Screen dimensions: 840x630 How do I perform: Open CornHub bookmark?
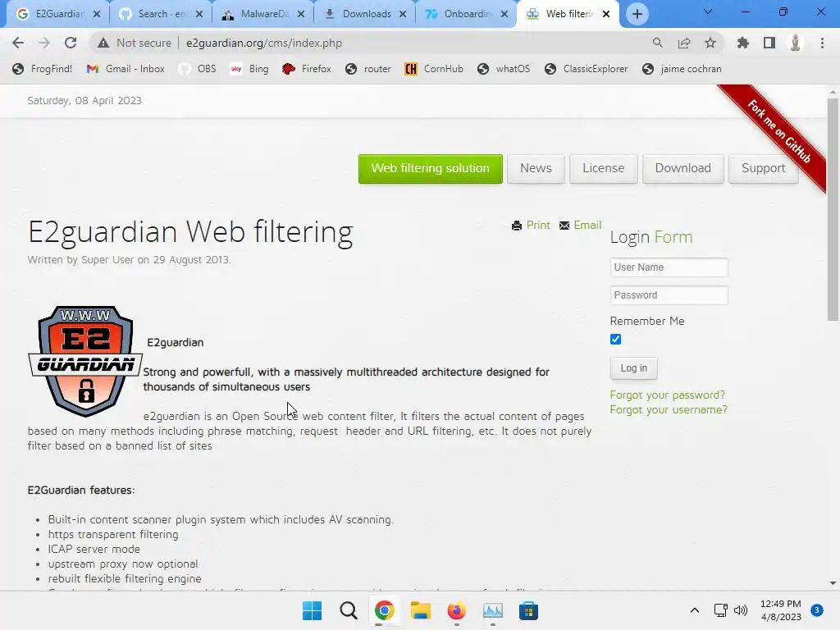point(434,69)
